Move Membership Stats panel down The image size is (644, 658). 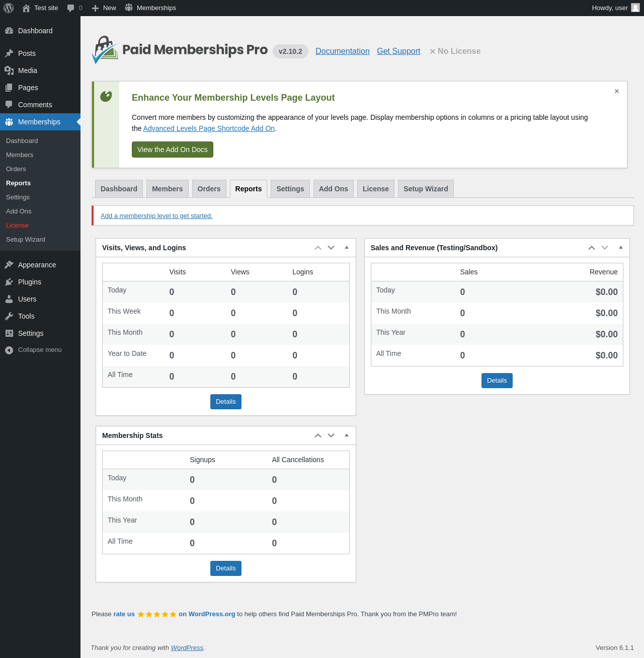click(331, 435)
